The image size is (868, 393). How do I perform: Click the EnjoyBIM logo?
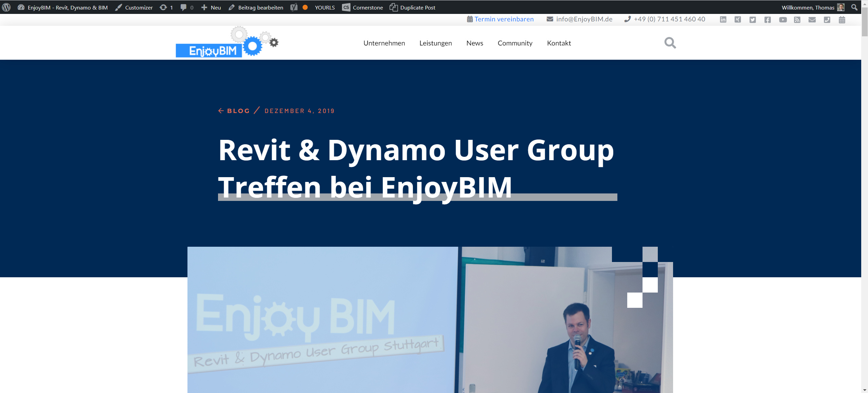227,42
